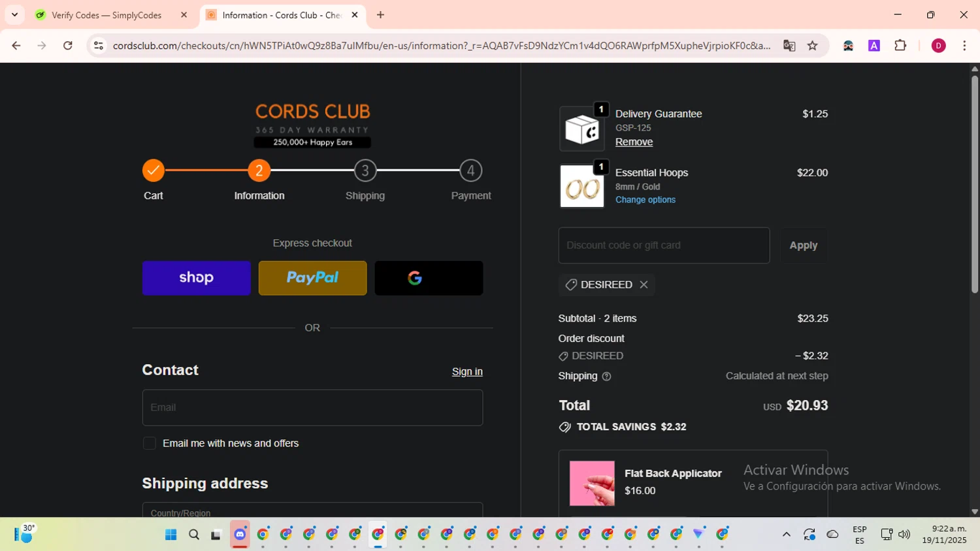Select step 3 Shipping circle
The width and height of the screenshot is (980, 551).
[x=365, y=171]
